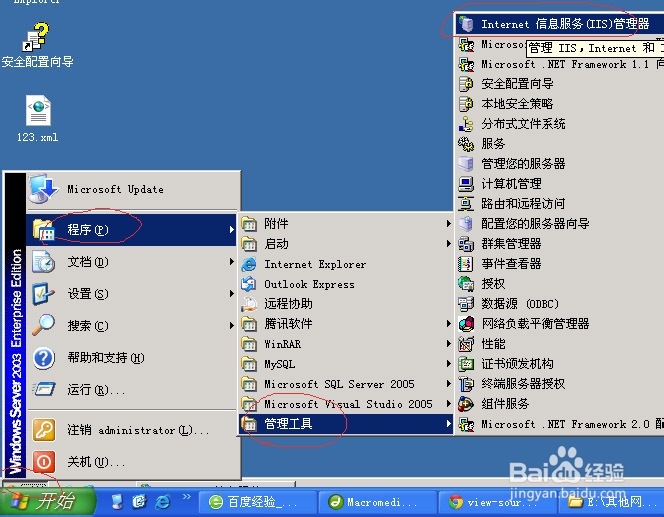The width and height of the screenshot is (664, 517).
Task: Select 程序(P) in Start menu
Action: coord(131,230)
